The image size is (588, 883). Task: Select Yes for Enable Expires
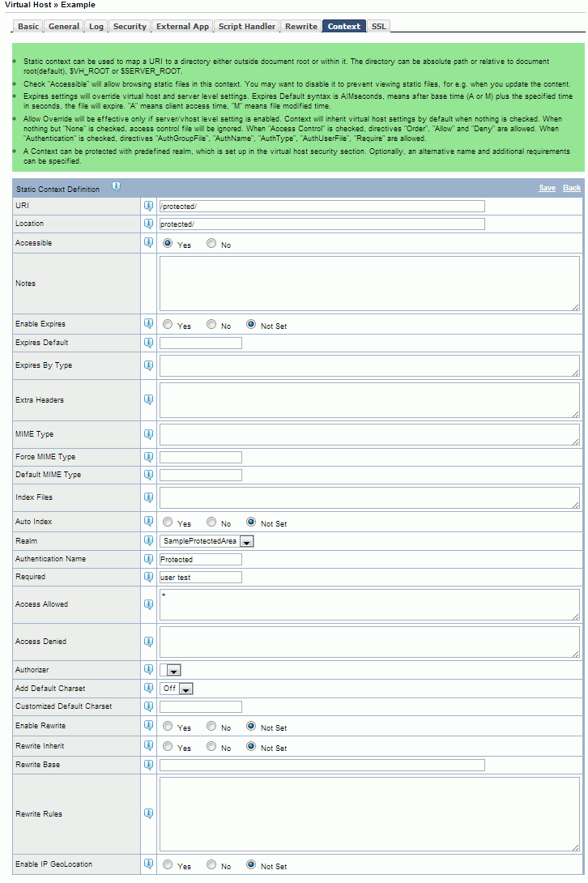click(x=168, y=325)
